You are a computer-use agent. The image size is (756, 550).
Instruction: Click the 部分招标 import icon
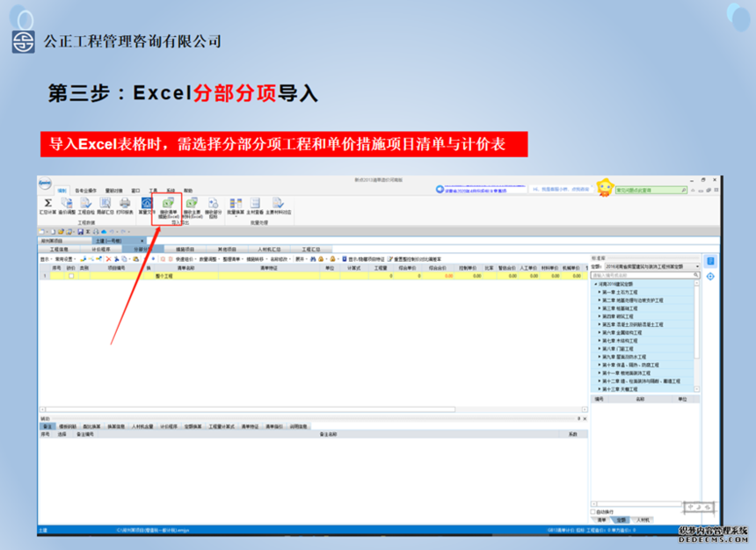[x=213, y=203]
